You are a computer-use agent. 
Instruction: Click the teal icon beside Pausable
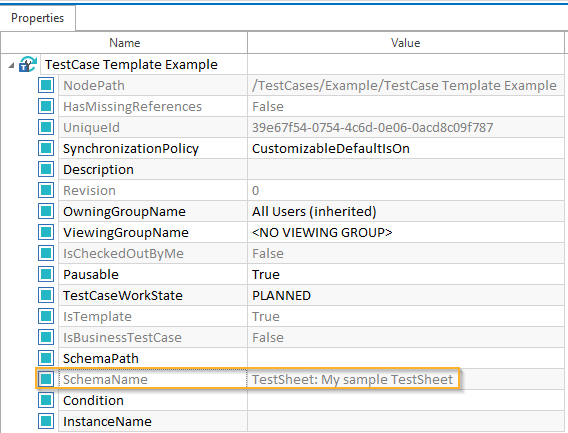[x=46, y=274]
